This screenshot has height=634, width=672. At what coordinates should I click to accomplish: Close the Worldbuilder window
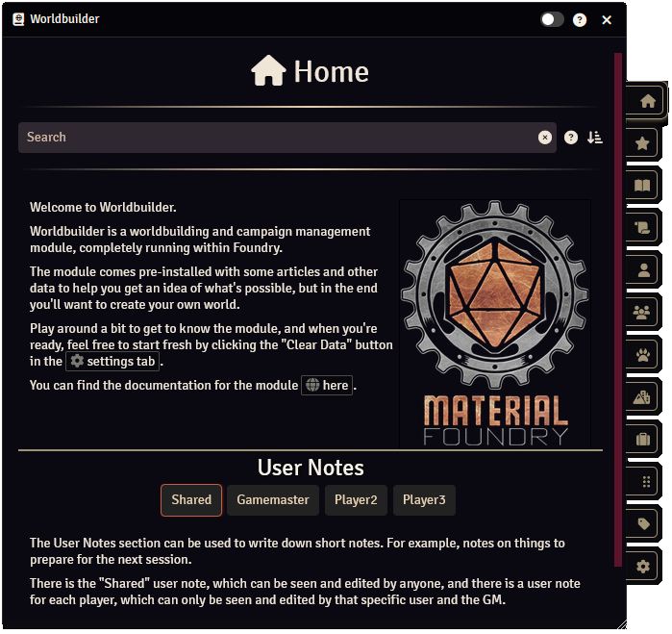pos(607,20)
